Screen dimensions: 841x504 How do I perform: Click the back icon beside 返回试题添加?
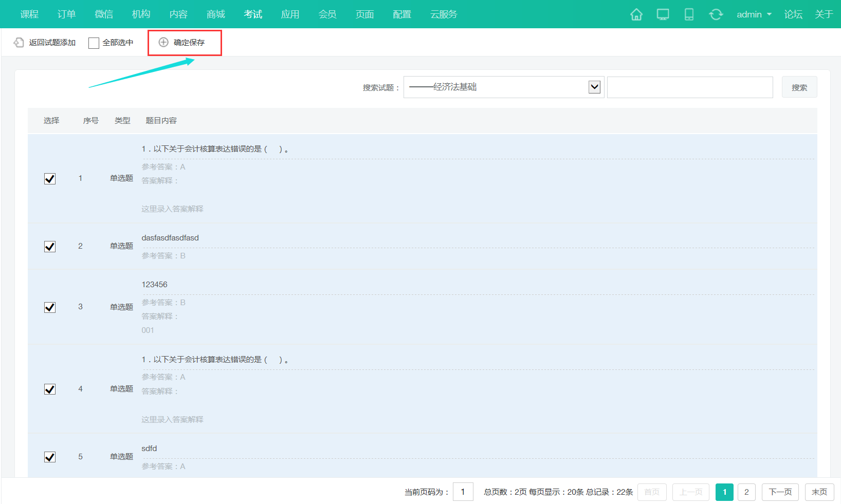tap(19, 43)
